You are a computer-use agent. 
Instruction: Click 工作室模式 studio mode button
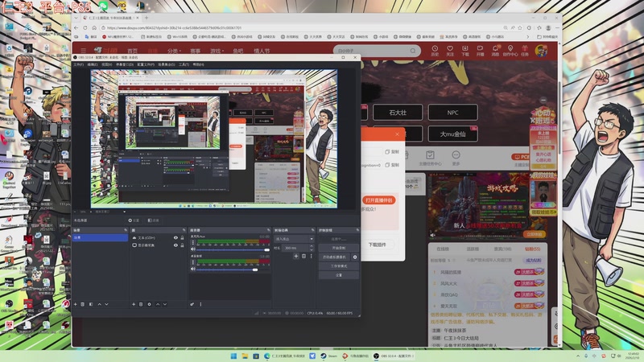(x=338, y=266)
